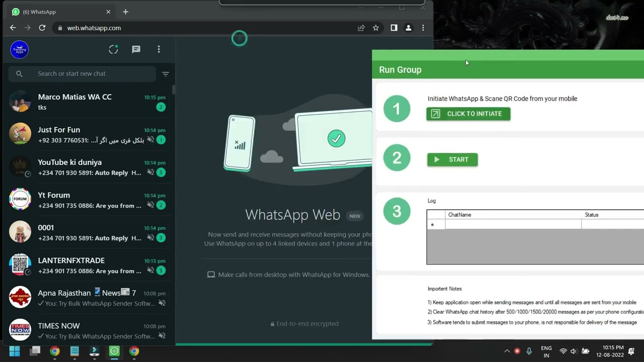This screenshot has height=362, width=644.
Task: Open a new Chrome tab
Action: 126,12
